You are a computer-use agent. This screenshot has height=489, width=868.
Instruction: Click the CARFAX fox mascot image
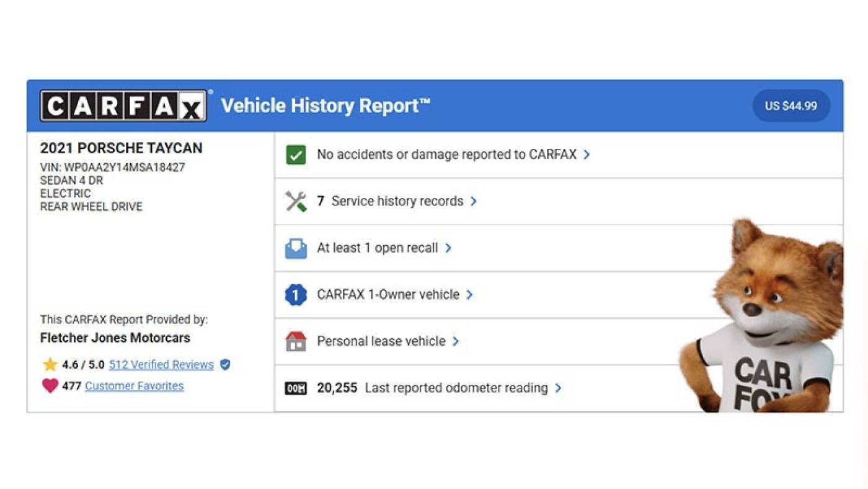tap(761, 315)
